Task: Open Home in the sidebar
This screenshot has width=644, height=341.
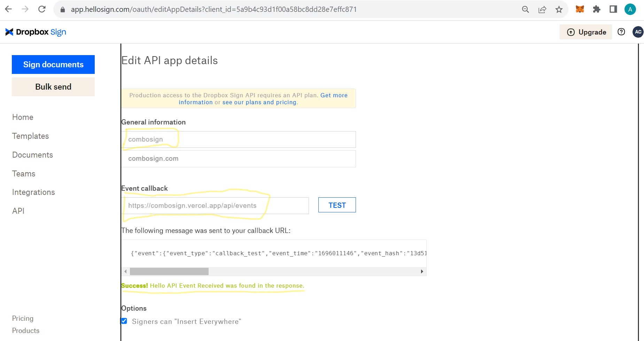Action: pyautogui.click(x=23, y=117)
